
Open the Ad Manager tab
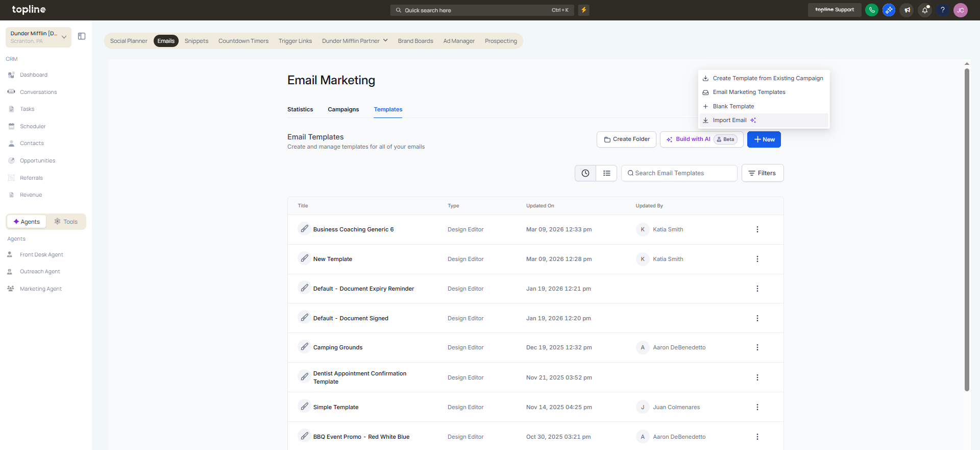459,41
